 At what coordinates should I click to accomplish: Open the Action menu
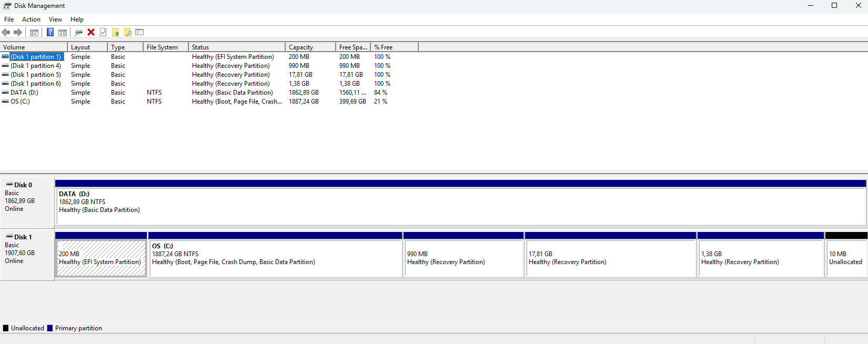click(x=31, y=19)
